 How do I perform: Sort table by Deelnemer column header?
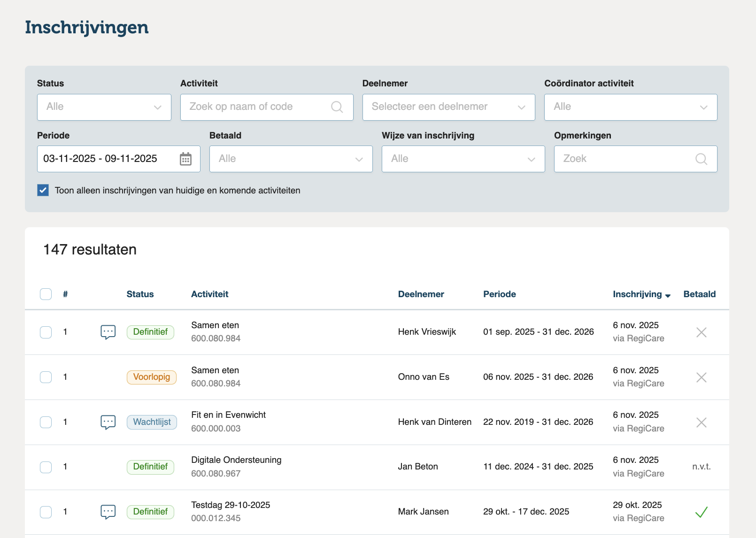(421, 294)
